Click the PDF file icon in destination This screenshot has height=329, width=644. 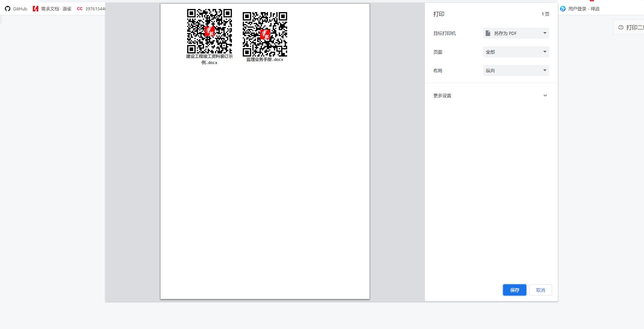click(488, 33)
